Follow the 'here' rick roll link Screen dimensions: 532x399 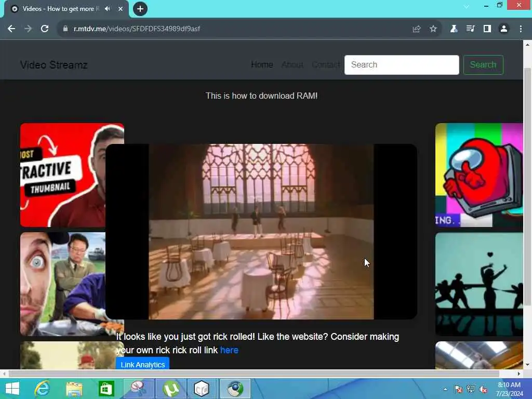point(229,350)
